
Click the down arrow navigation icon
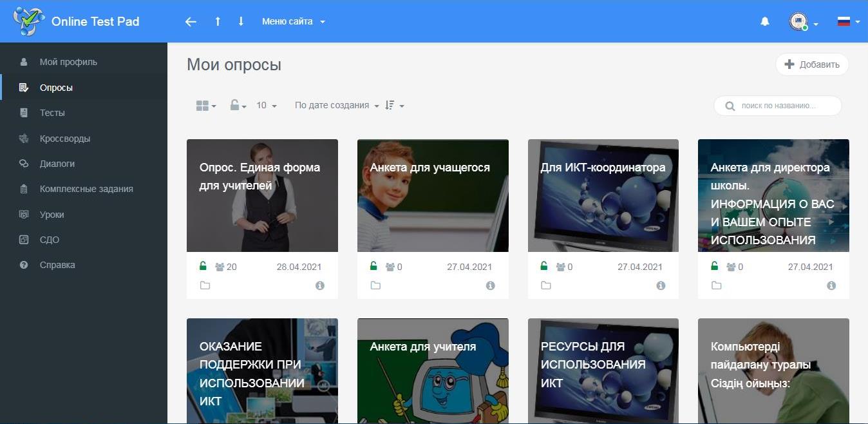click(241, 21)
